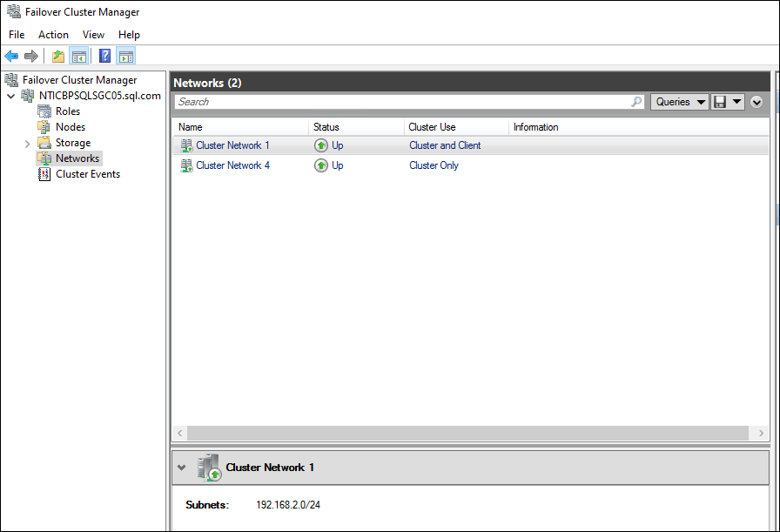Click in the Networks Search field

point(400,102)
